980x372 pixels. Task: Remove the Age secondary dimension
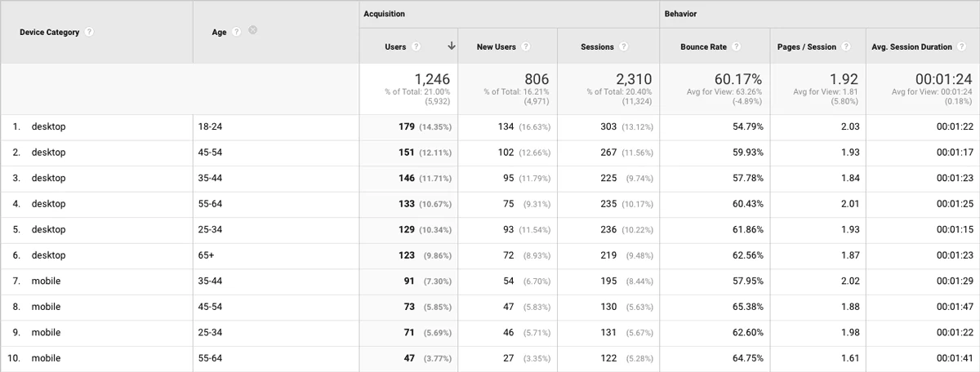(253, 31)
